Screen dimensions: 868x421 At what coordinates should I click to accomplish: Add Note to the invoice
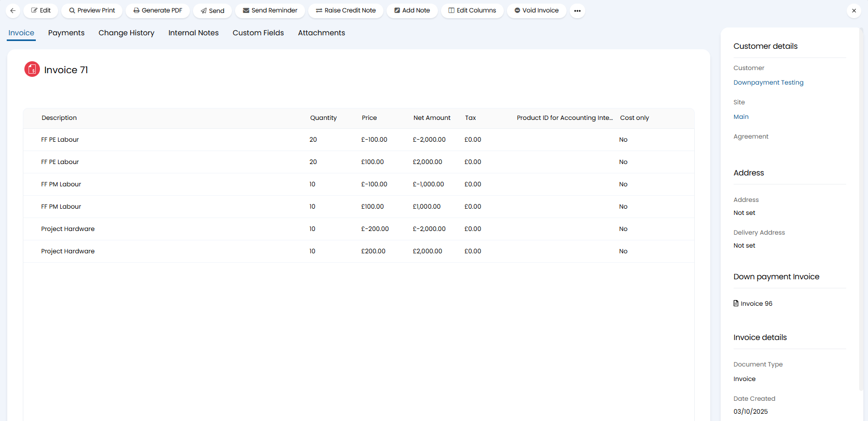click(412, 10)
